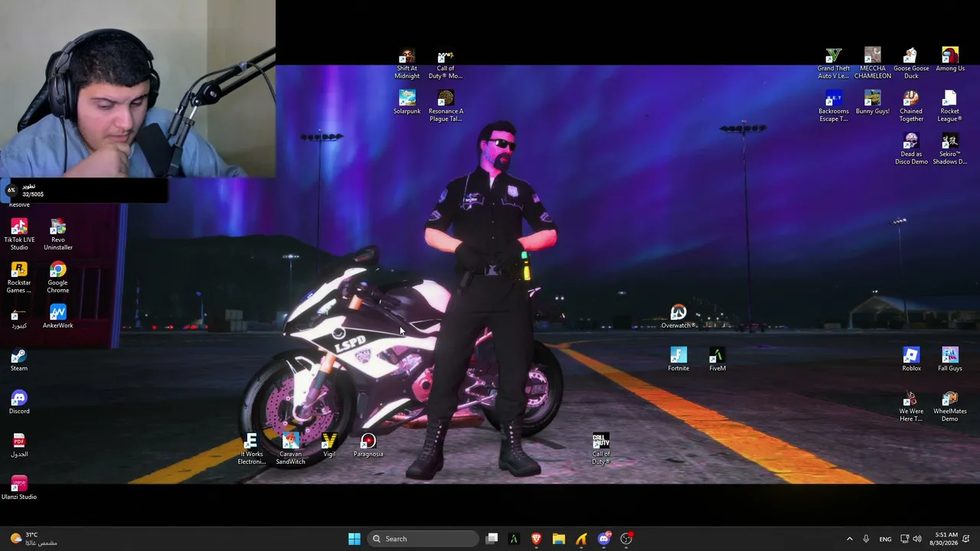Launch Among Us desktop shortcut
Screen dimensions: 980x551
point(950,60)
